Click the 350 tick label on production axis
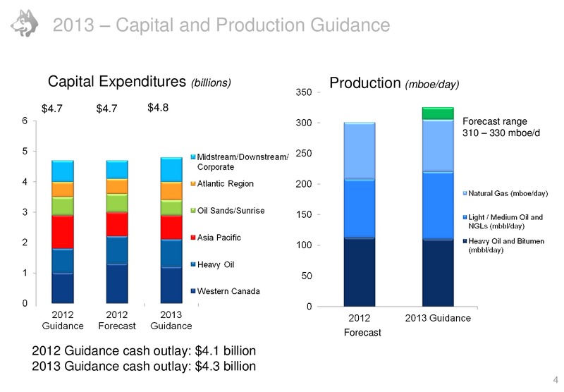This screenshot has height=392, width=564. click(304, 92)
